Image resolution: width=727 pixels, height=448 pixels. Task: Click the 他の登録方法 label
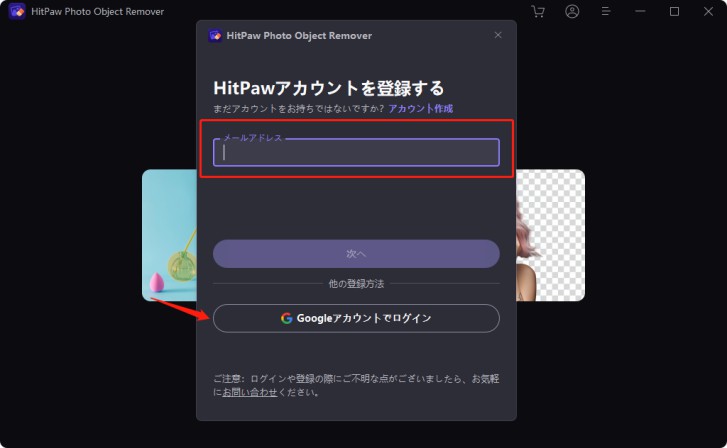coord(356,284)
